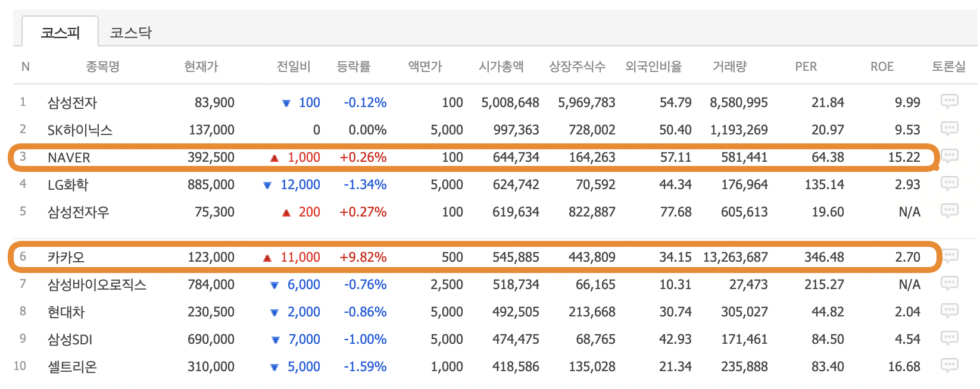Open the 현대차 stock link
Screen dimensions: 980x389
point(66,312)
